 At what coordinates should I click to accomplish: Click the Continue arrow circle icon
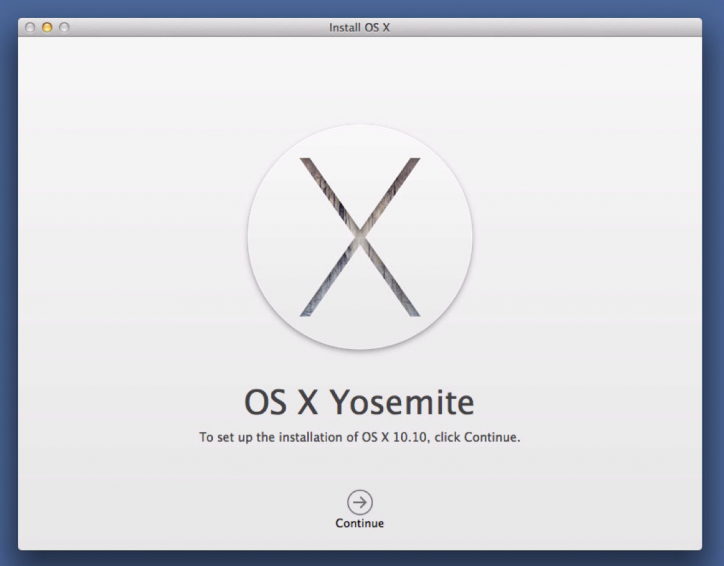coord(360,502)
